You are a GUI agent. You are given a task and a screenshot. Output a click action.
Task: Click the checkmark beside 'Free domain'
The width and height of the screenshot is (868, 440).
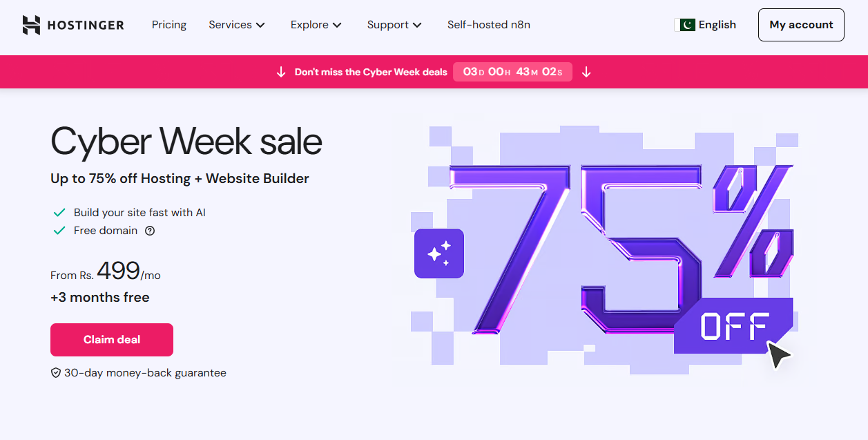click(59, 230)
